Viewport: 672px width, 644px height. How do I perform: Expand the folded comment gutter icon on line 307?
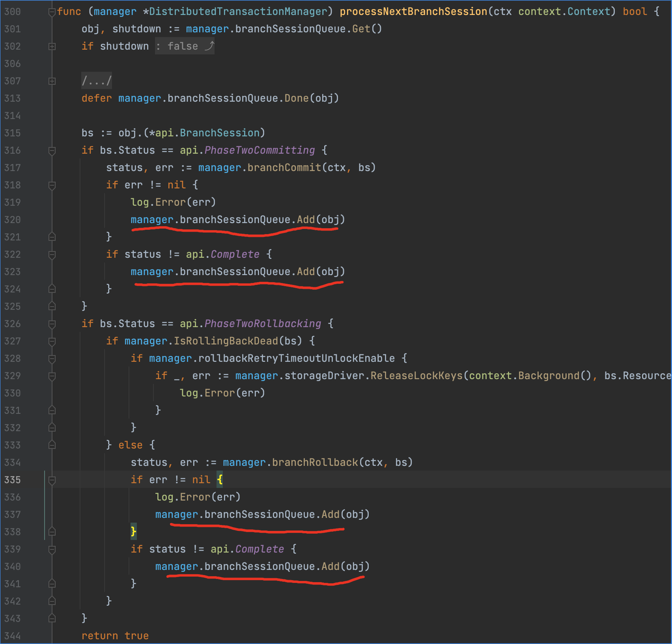click(52, 81)
